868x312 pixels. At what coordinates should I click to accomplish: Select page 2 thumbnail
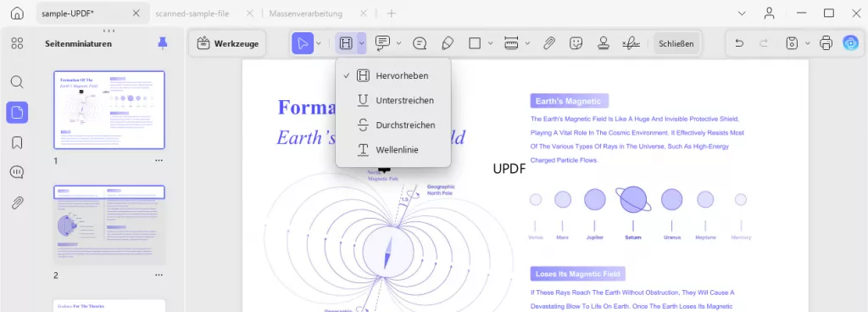(x=109, y=225)
